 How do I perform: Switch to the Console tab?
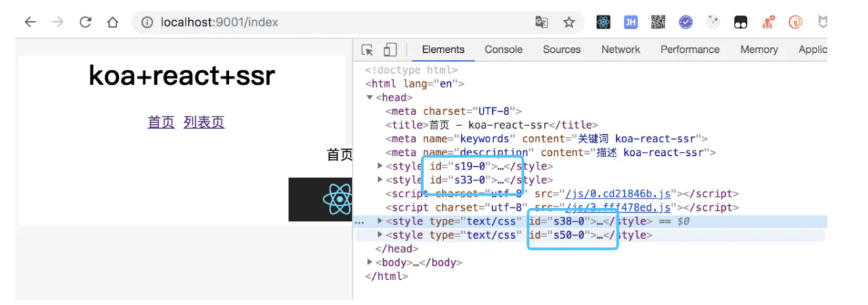(x=503, y=49)
